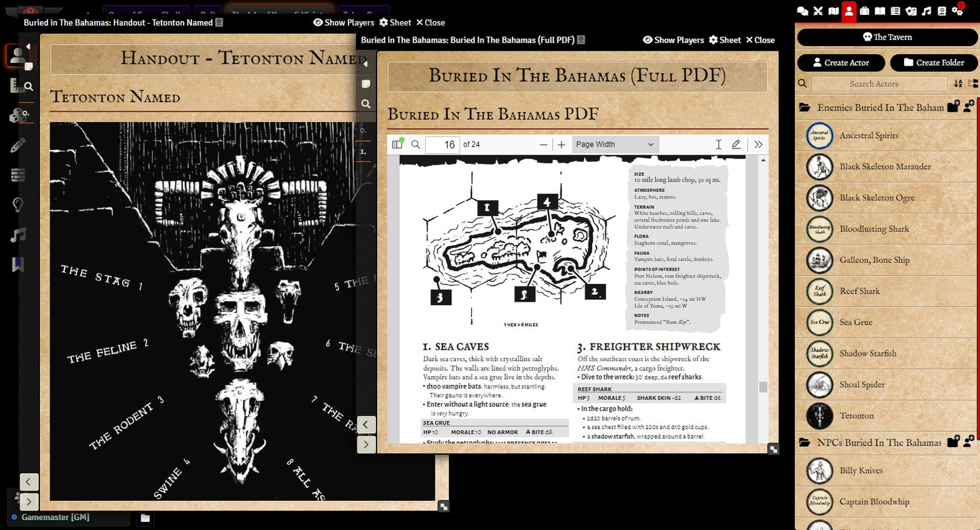This screenshot has height=530, width=980.
Task: Open the Page Width zoom dropdown
Action: click(614, 144)
